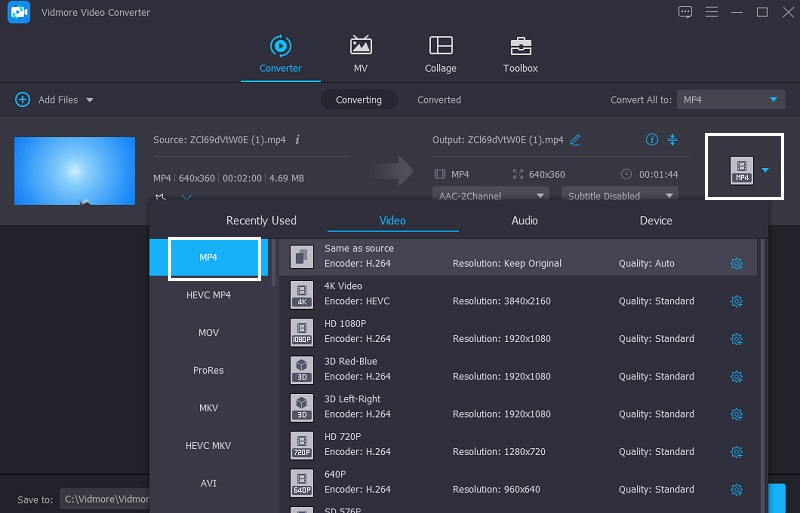Open settings gear for 4K Video preset
The width and height of the screenshot is (800, 513).
click(x=736, y=301)
